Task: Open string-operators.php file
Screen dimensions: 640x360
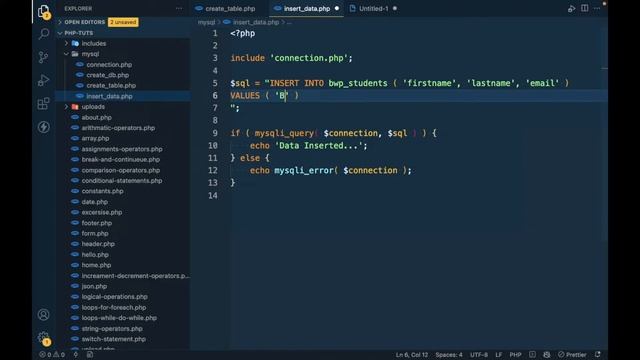Action: pyautogui.click(x=112, y=329)
